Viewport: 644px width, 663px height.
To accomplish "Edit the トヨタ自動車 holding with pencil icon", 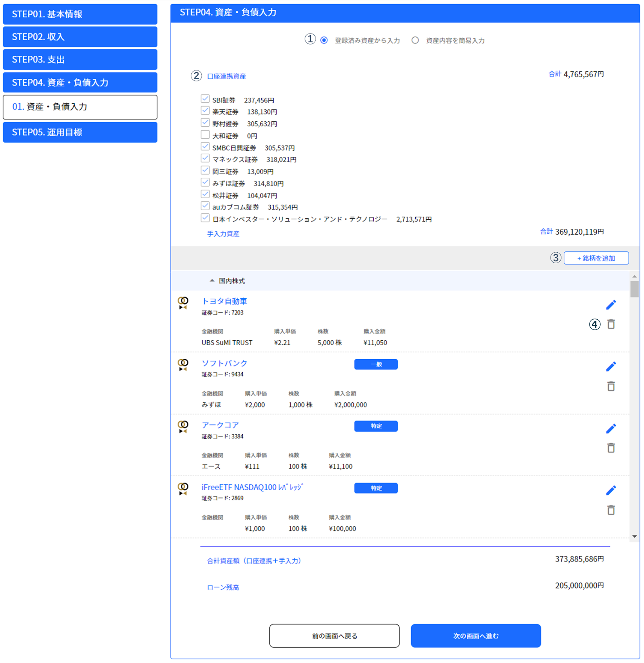I will [x=611, y=305].
